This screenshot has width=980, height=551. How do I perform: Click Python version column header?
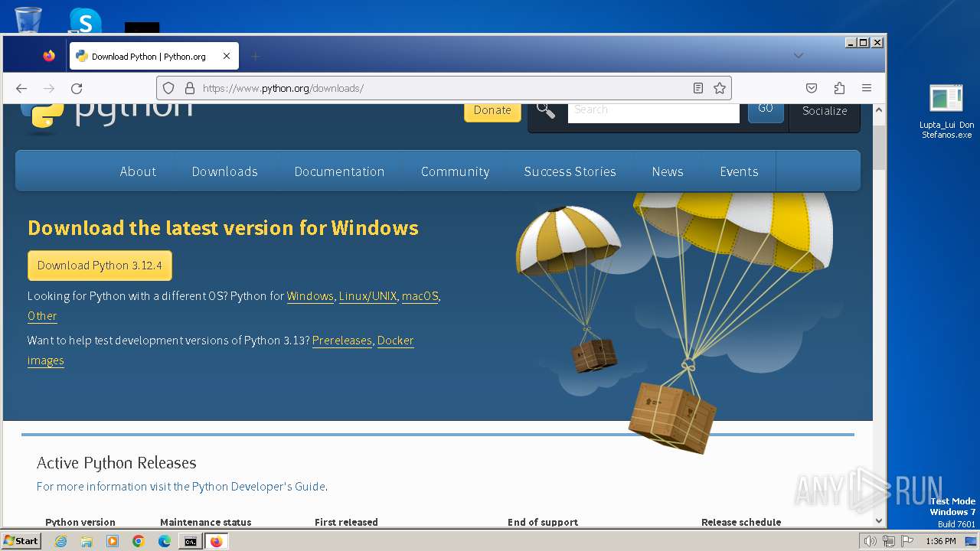click(x=80, y=522)
